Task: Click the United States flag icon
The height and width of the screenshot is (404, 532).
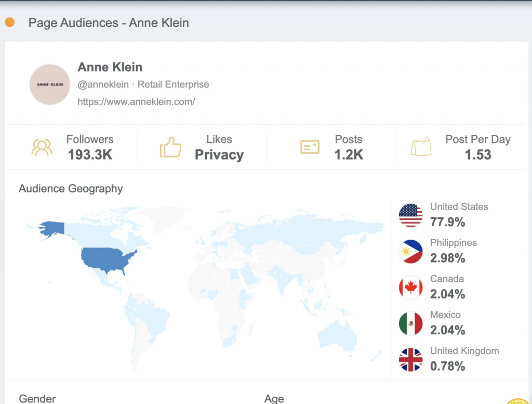Action: pos(410,215)
